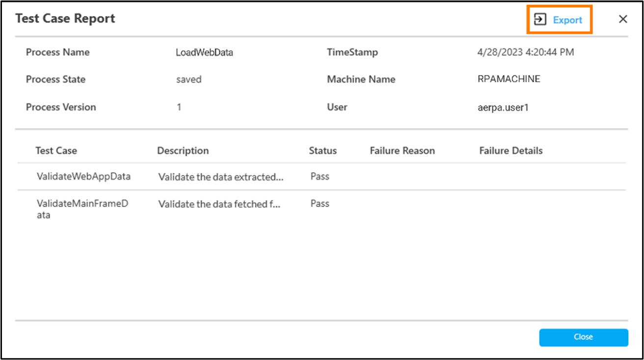The image size is (644, 360).
Task: Click Pass status of ValidateMainFrameData
Action: (320, 204)
